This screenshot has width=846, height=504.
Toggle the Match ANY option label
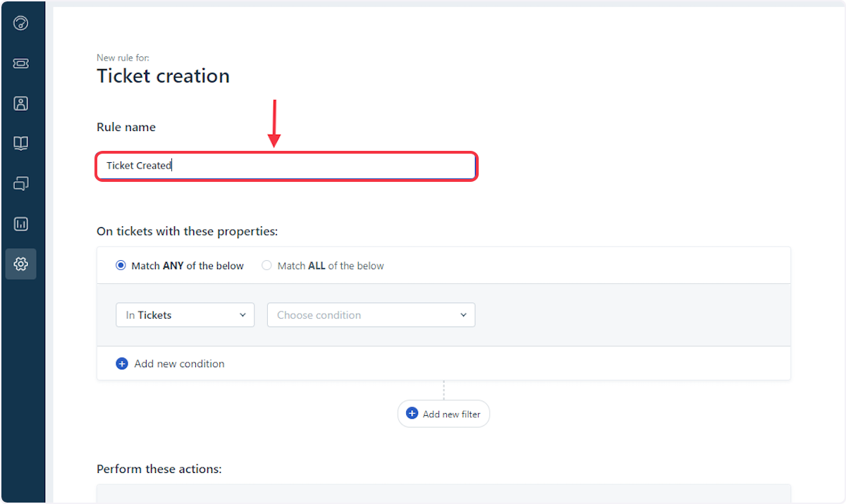coord(187,266)
